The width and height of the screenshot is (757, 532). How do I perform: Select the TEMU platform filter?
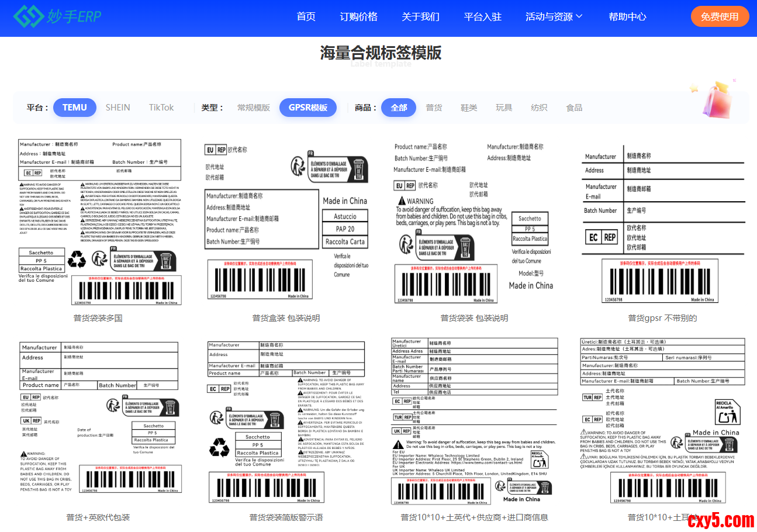click(75, 108)
